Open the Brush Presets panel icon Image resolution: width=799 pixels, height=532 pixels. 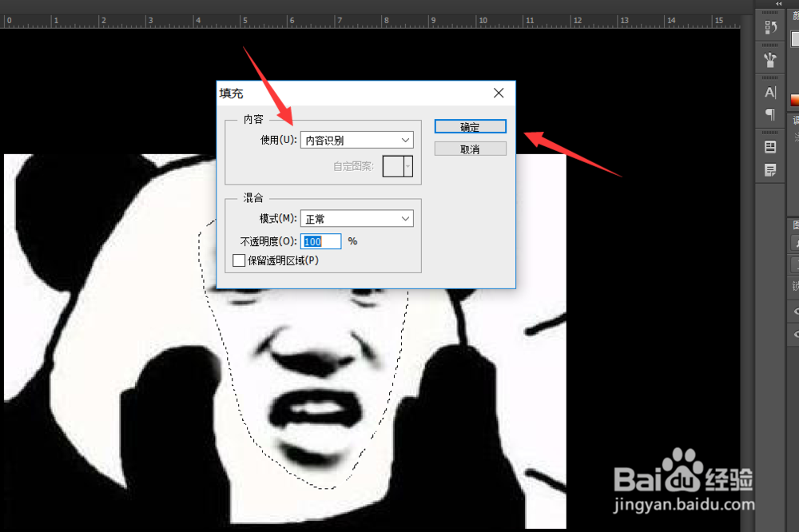point(770,60)
